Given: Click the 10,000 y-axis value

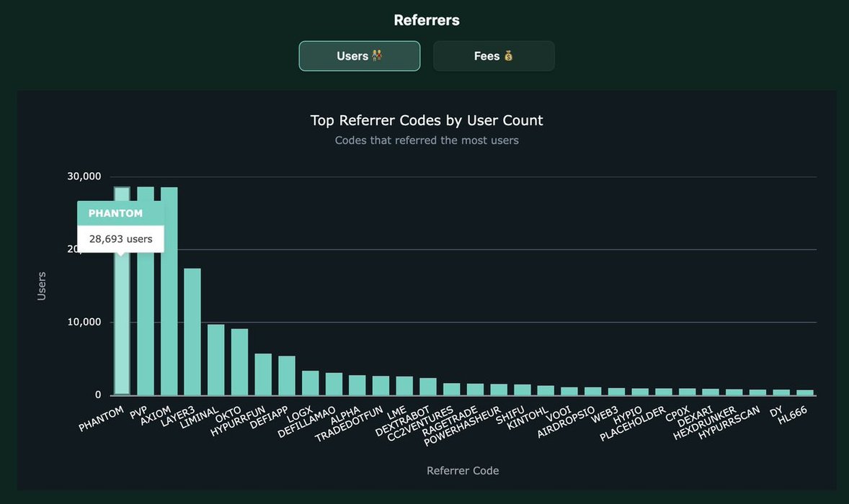Looking at the screenshot, I should [84, 322].
